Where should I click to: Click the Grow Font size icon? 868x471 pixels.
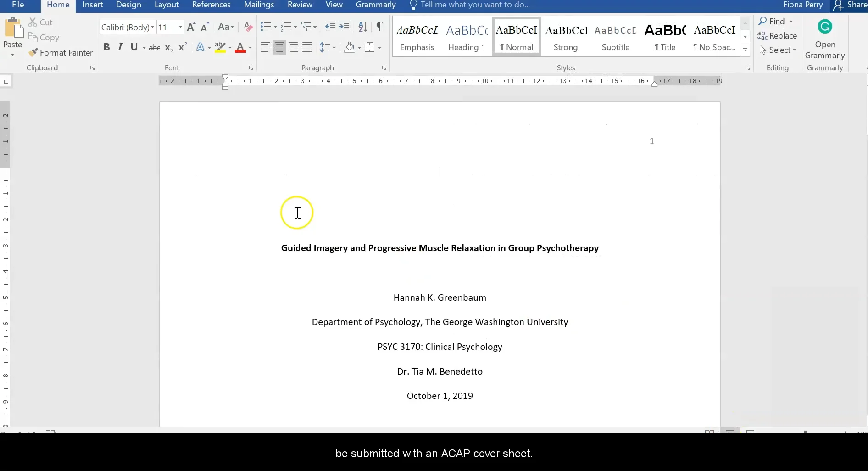(x=191, y=27)
